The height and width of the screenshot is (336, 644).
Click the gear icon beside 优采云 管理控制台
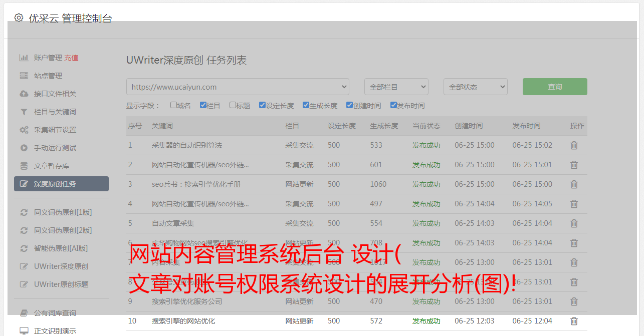[19, 18]
